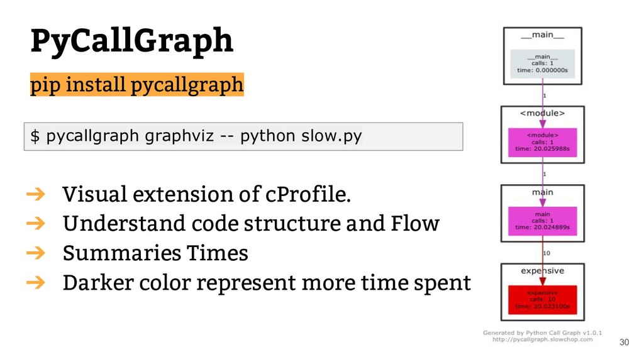644x362 pixels.
Task: Click the arrow bullet before Darker color
Action: click(x=36, y=282)
